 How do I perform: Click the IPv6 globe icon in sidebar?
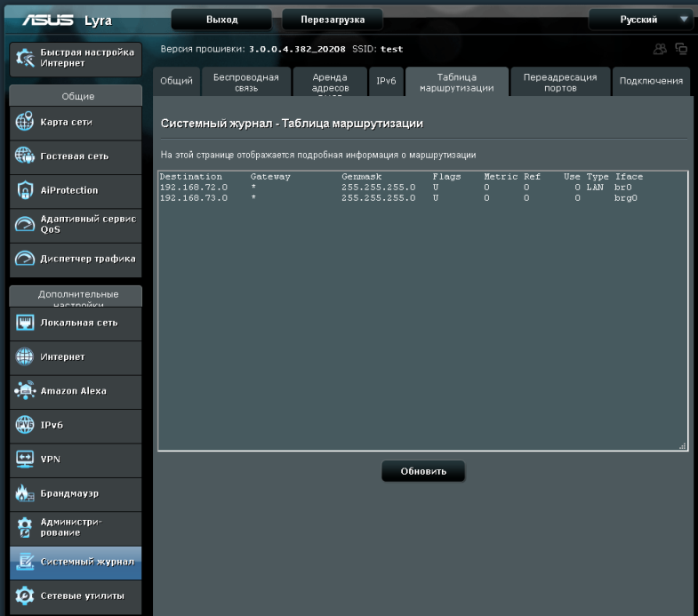pyautogui.click(x=25, y=425)
